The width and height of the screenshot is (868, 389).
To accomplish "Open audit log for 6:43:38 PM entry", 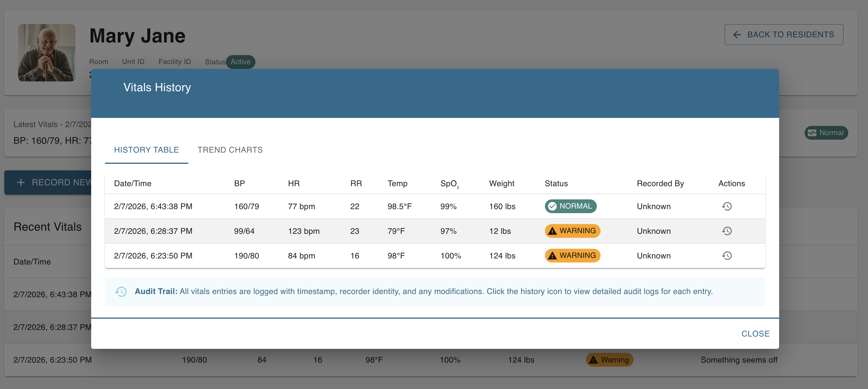I will (727, 206).
